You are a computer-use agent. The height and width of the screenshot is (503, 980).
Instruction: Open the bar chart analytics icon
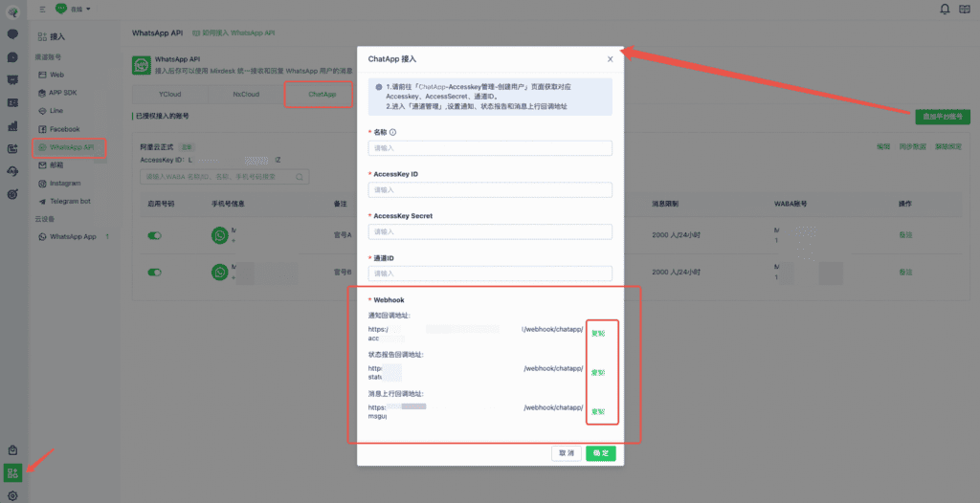[x=12, y=126]
